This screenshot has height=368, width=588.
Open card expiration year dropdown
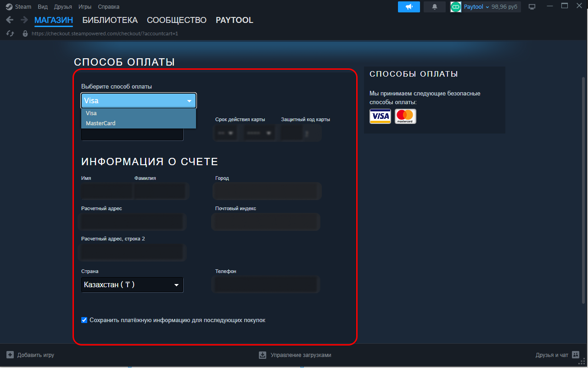(258, 133)
